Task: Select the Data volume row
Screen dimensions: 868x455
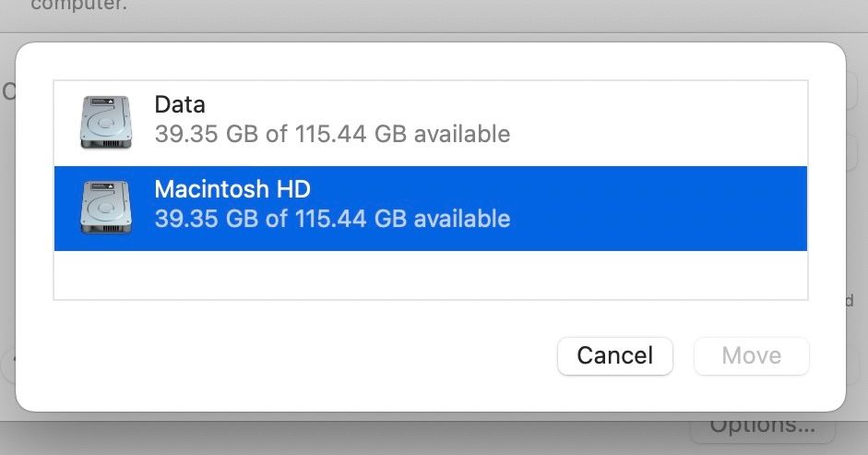Action: 430,122
